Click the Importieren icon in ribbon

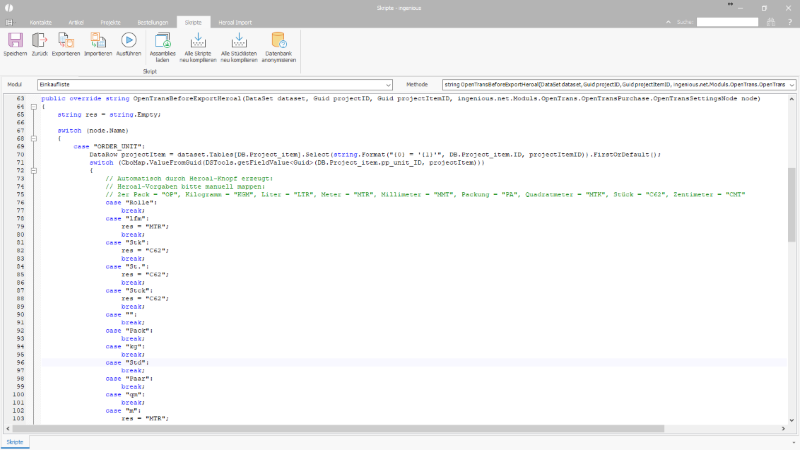click(x=98, y=40)
